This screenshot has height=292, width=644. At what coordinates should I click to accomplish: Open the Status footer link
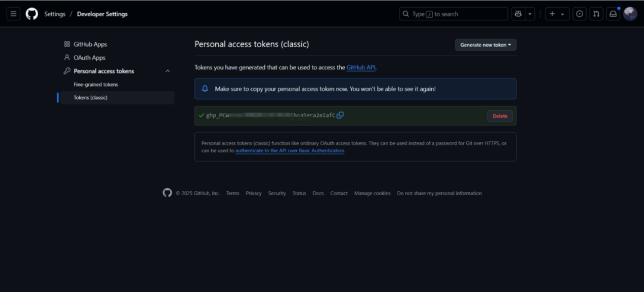(x=299, y=193)
